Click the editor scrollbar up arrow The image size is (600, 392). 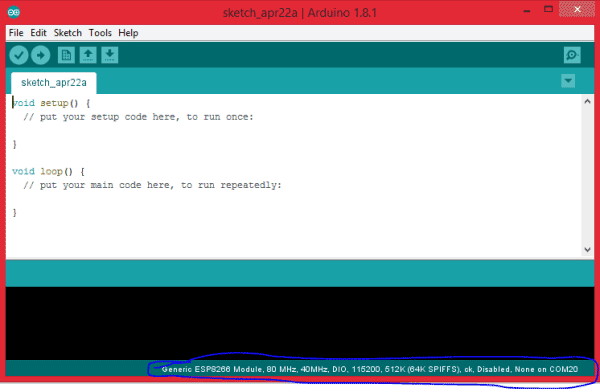tap(587, 101)
